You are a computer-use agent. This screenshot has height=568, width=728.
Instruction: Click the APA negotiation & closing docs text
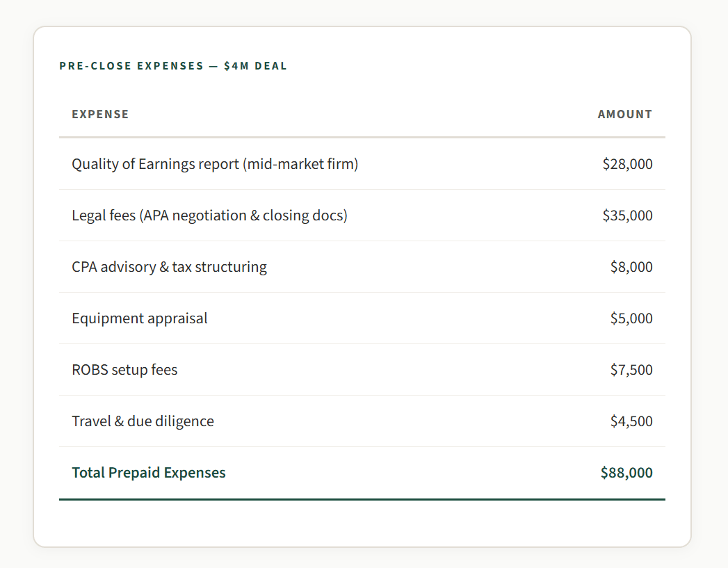point(243,216)
